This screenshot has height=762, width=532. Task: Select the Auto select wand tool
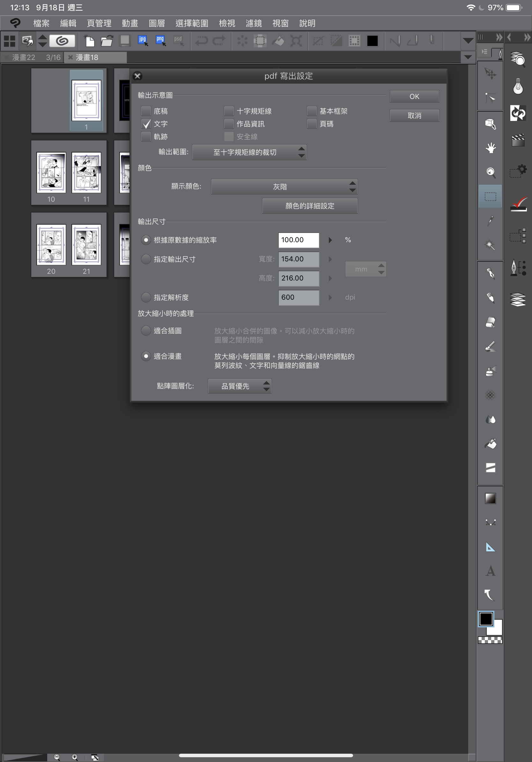490,245
